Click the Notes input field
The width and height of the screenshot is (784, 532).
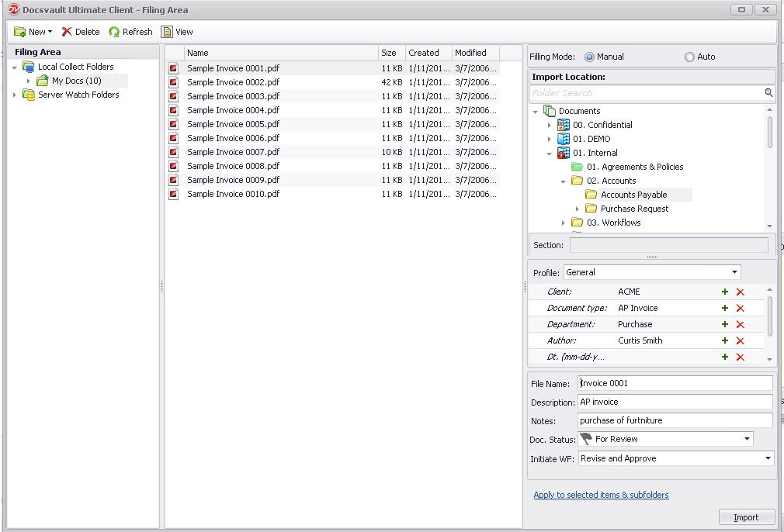[675, 420]
